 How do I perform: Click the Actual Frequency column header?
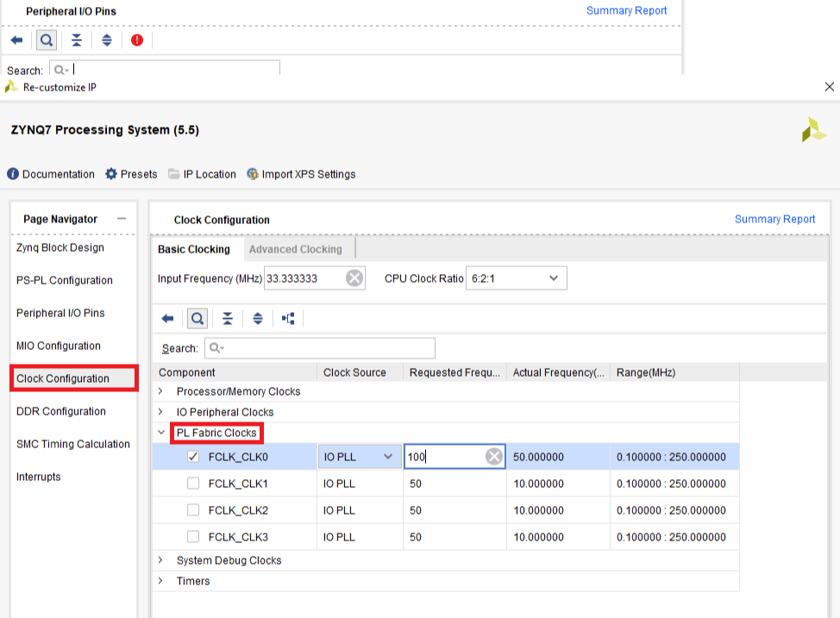(x=558, y=372)
